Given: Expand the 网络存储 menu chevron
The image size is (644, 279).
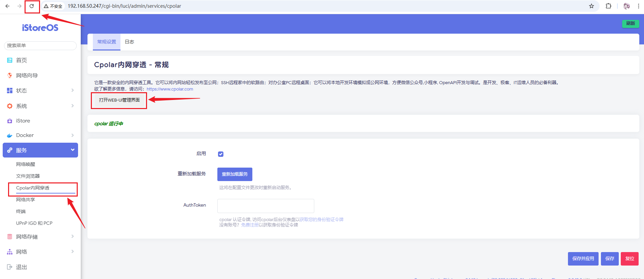Looking at the screenshot, I should [x=73, y=237].
